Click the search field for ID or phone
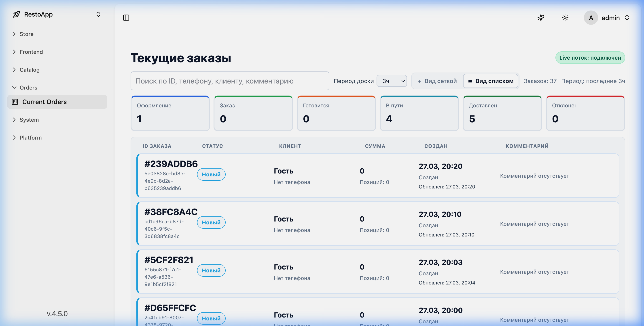Viewport: 644px width, 326px height. (230, 81)
